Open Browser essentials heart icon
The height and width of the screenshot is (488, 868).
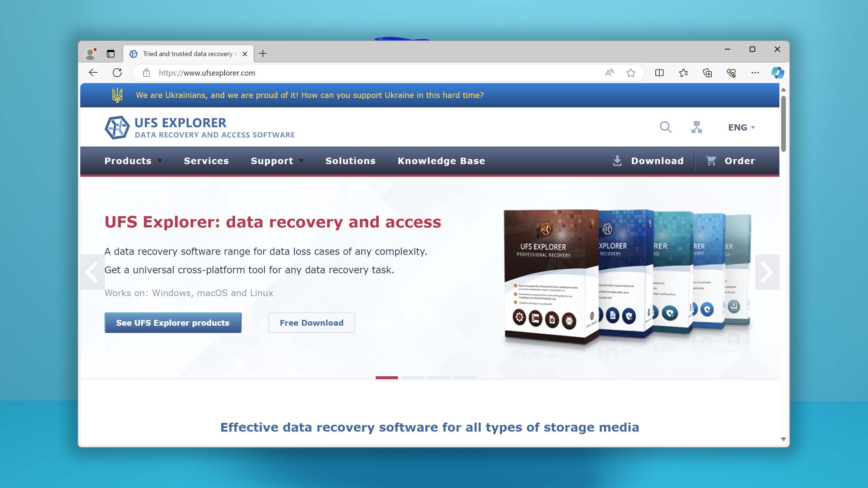[731, 73]
